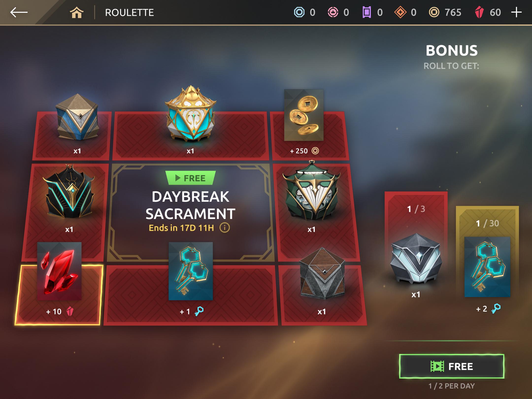
Task: Select the +250 coins reward card
Action: (309, 136)
